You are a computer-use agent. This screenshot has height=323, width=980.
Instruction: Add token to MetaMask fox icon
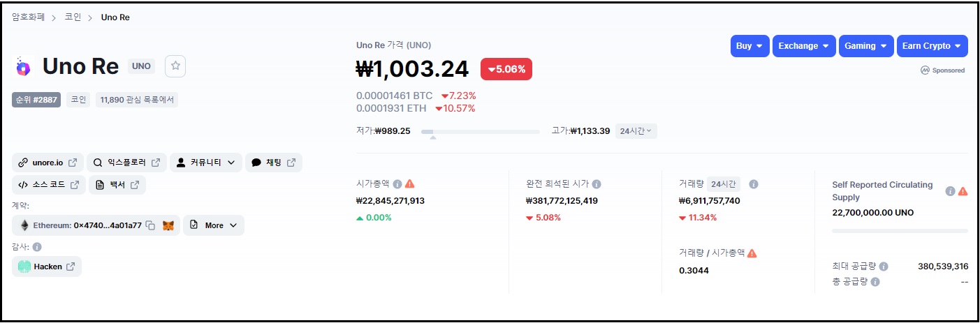click(168, 225)
